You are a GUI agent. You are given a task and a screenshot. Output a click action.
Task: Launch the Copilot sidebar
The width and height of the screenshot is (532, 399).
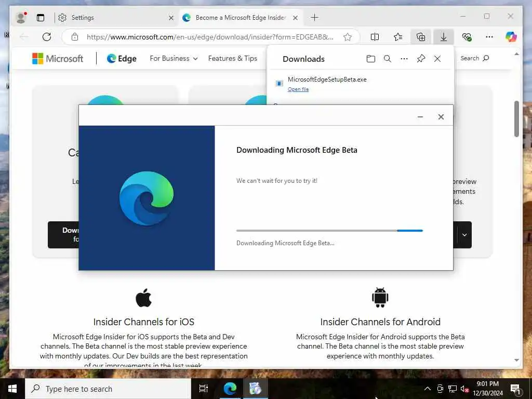click(511, 37)
